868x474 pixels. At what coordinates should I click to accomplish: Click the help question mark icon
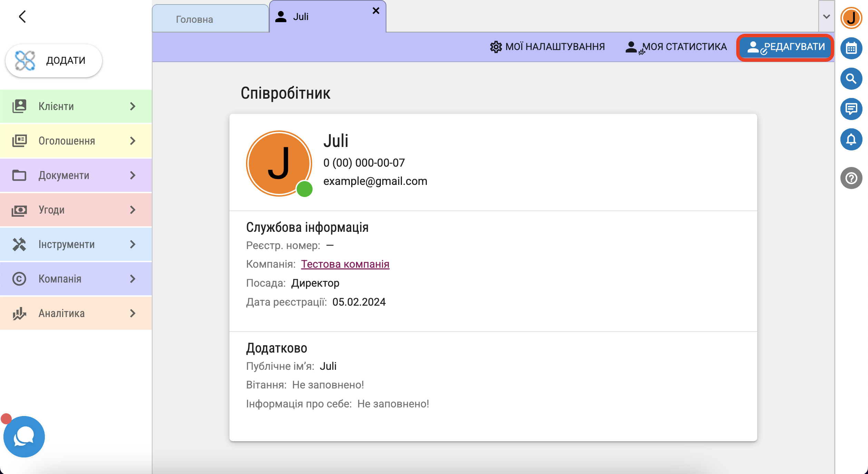[851, 178]
